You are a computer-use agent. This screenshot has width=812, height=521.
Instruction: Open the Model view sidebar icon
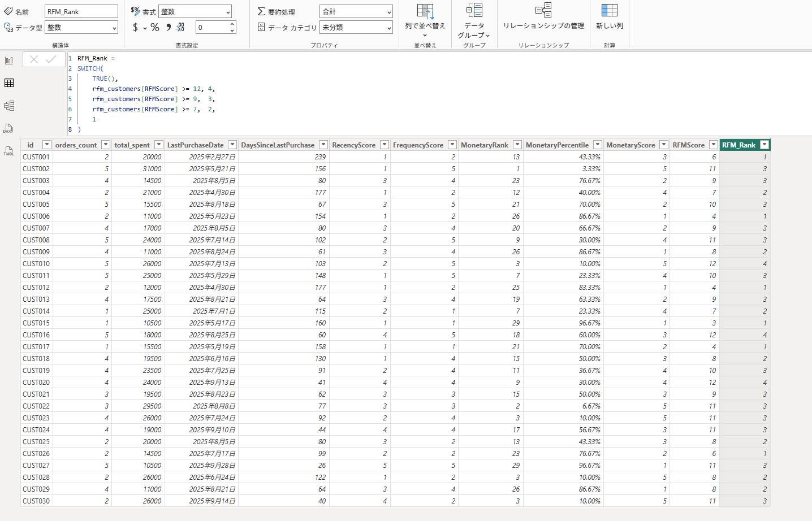[9, 106]
